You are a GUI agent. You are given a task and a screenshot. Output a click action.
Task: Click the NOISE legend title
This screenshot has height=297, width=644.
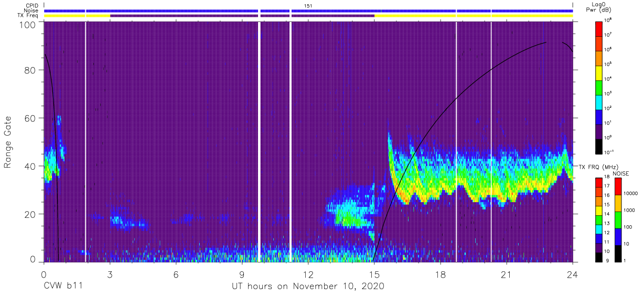tap(621, 173)
